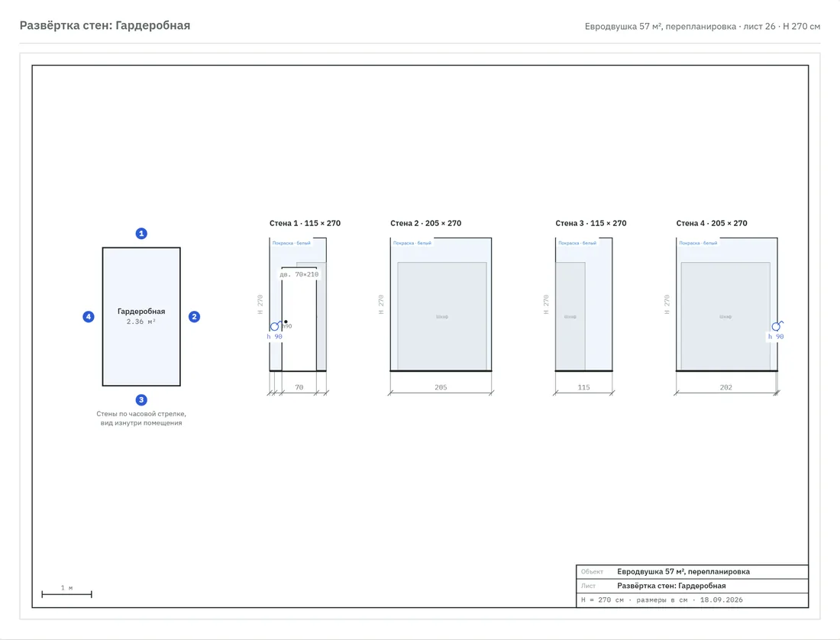840x640 pixels.
Task: Click the header text containing 'лист 26'
Action: tap(703, 26)
